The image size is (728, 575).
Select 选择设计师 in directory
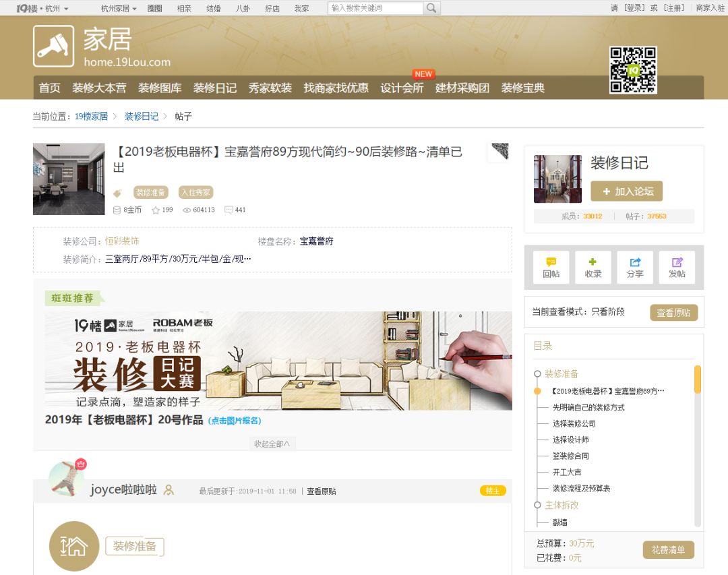(571, 440)
